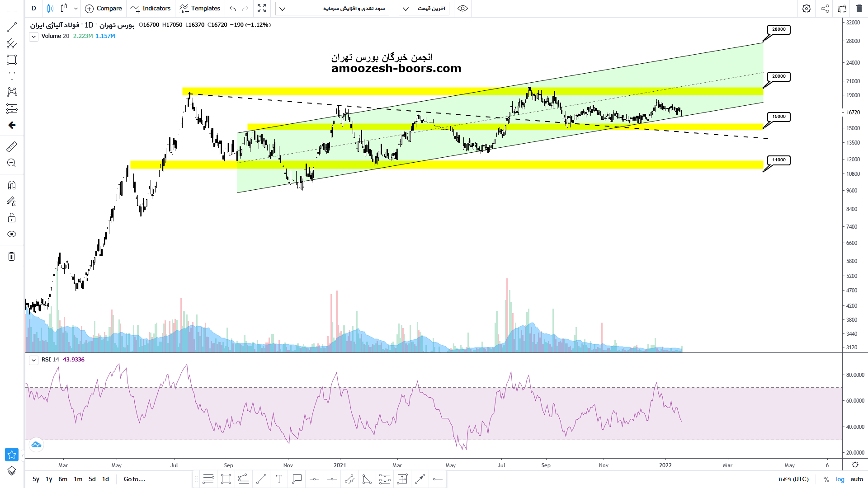
Task: Select the trend line drawing tool
Action: coord(12,28)
